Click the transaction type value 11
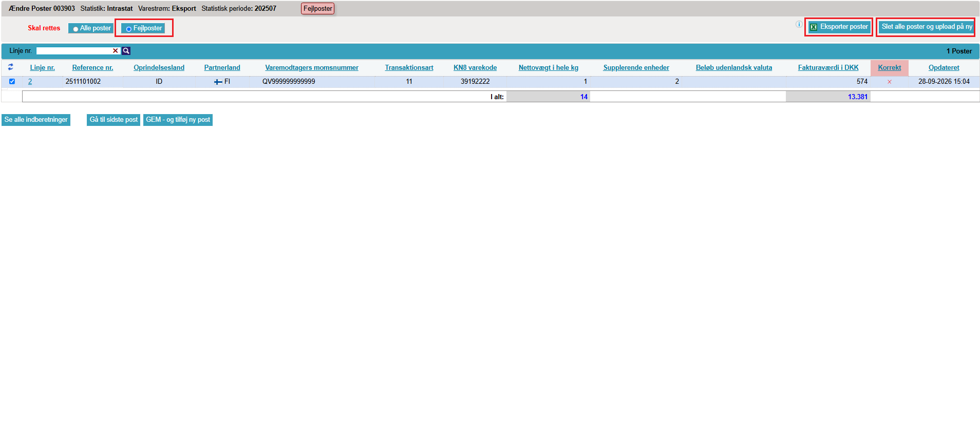The height and width of the screenshot is (443, 980). pos(409,82)
